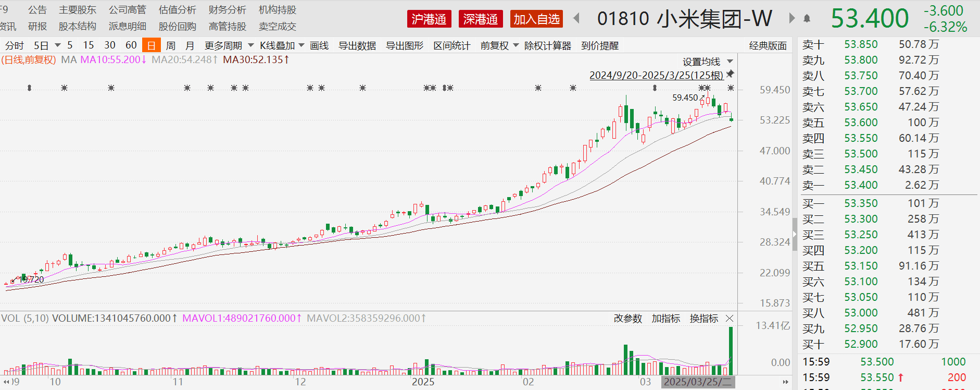Click 导出图形 export chart

(405, 45)
